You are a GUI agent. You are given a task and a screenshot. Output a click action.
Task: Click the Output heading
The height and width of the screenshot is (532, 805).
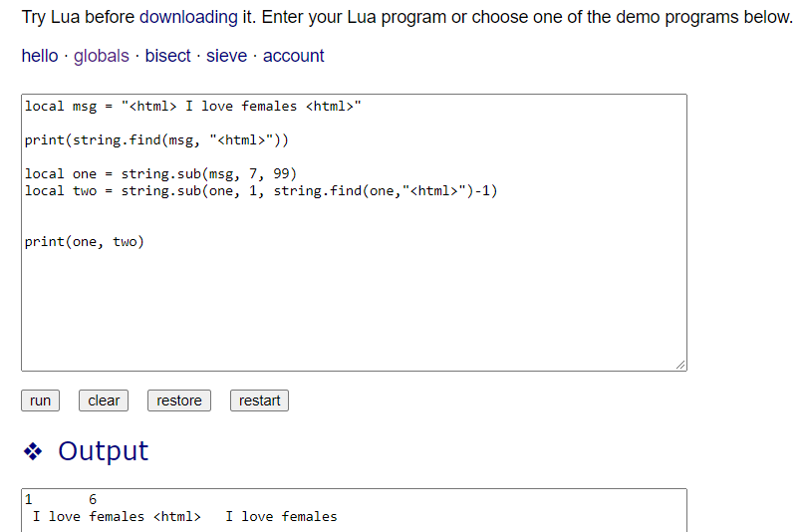(103, 451)
